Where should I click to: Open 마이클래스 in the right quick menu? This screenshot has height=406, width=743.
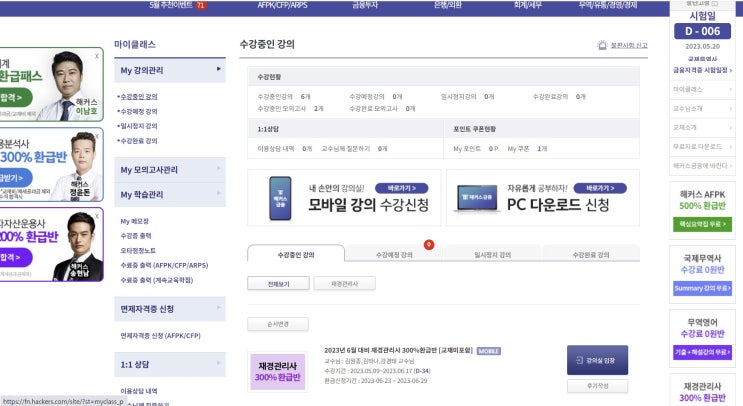(x=702, y=90)
